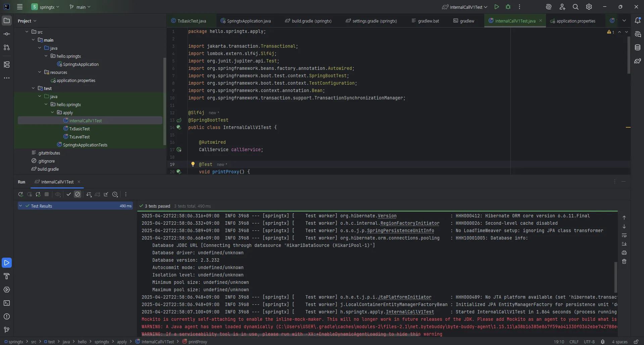644x345 pixels.
Task: Open Build hammer tool window
Action: click(7, 276)
